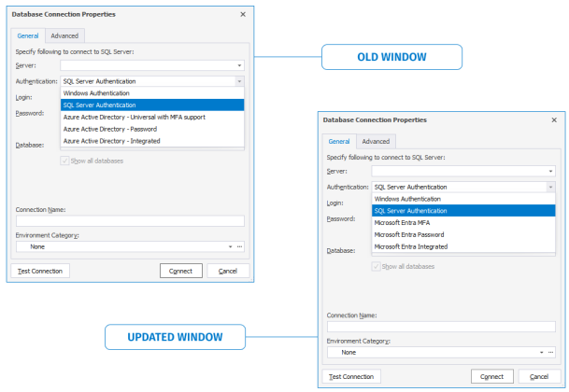Screen dimensions: 569x392
Task: Click Cancel in the updated window
Action: click(539, 376)
